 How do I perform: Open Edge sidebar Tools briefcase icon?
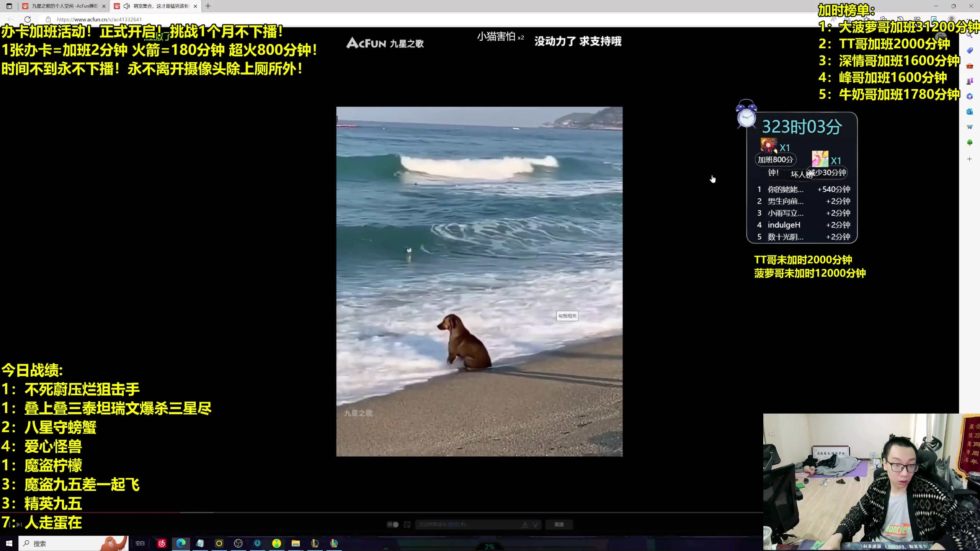(x=969, y=66)
